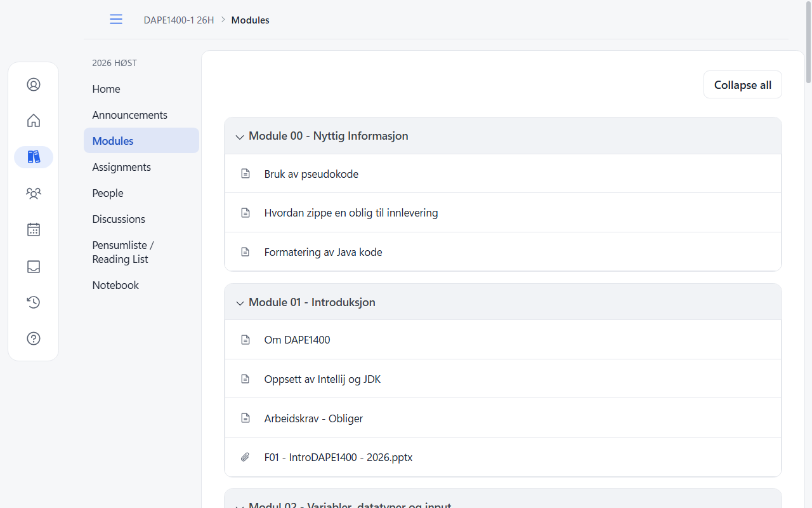Open the account profile icon

coord(34,84)
